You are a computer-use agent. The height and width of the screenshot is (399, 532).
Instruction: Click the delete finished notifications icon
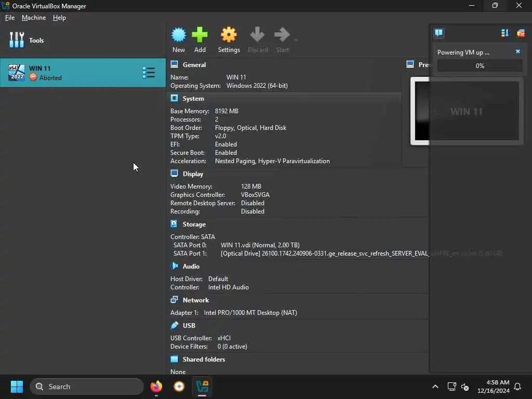click(x=521, y=33)
